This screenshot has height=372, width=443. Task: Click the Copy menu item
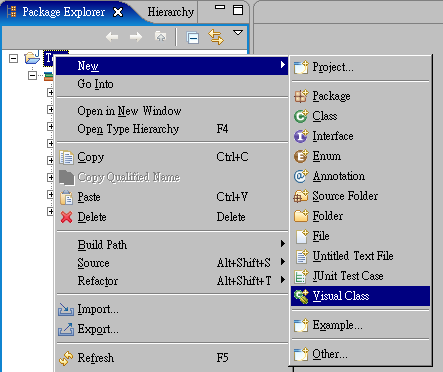[x=172, y=157]
